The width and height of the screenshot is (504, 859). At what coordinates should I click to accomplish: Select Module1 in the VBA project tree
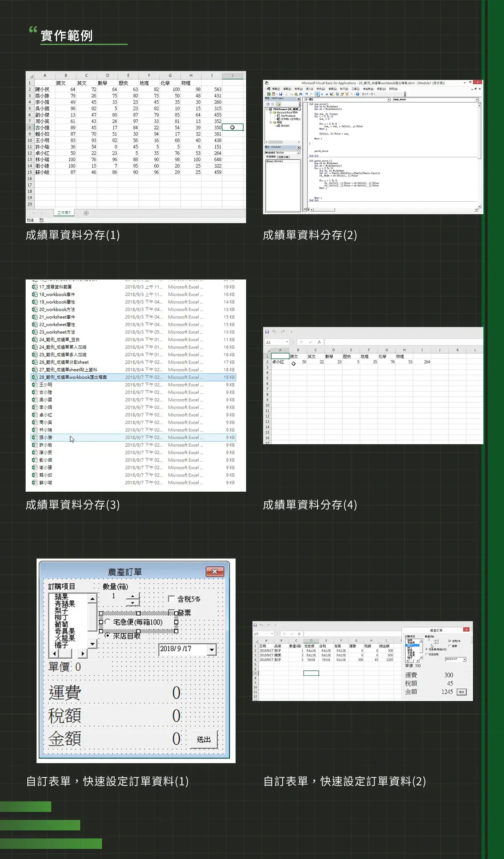click(285, 126)
